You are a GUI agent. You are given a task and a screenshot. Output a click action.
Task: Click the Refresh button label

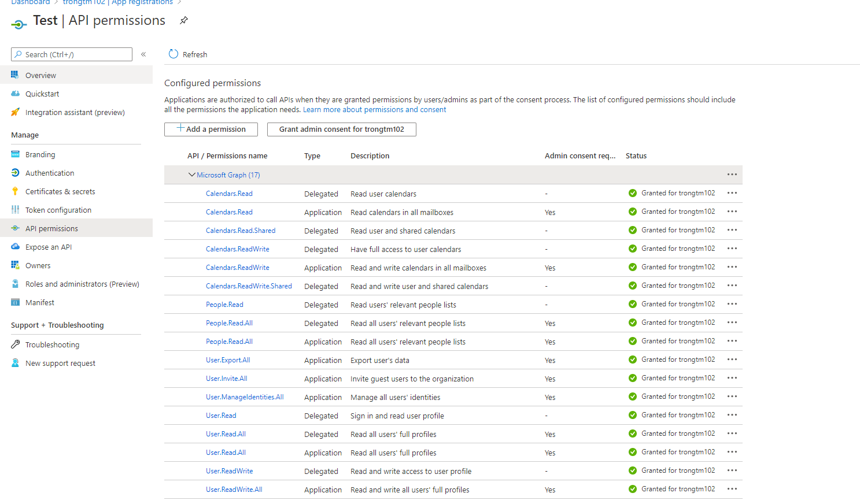(x=195, y=54)
